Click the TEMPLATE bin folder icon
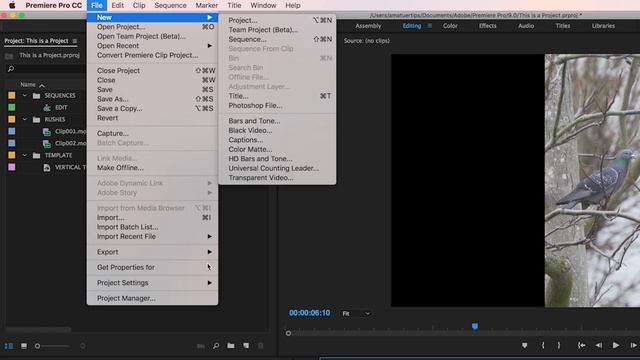Screen dimensions: 640x360 36,156
